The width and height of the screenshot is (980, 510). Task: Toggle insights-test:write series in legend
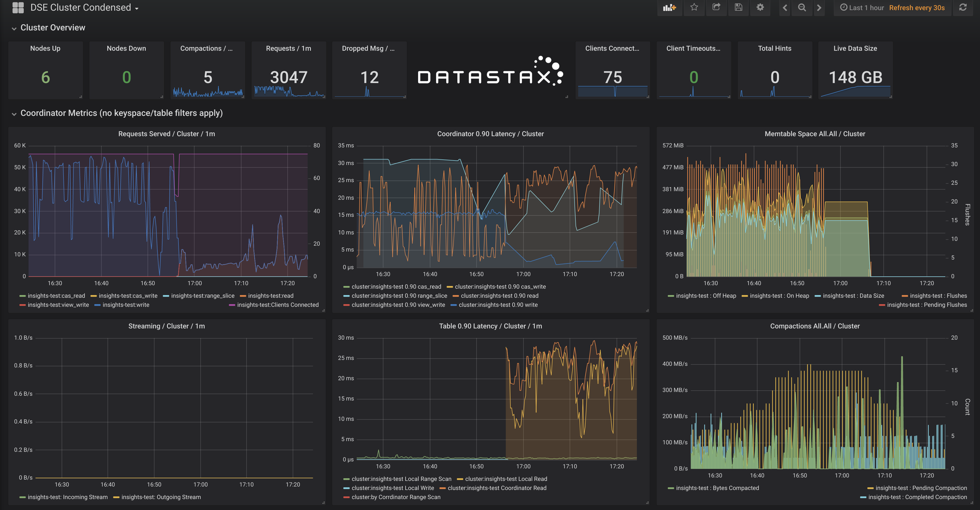click(x=126, y=305)
